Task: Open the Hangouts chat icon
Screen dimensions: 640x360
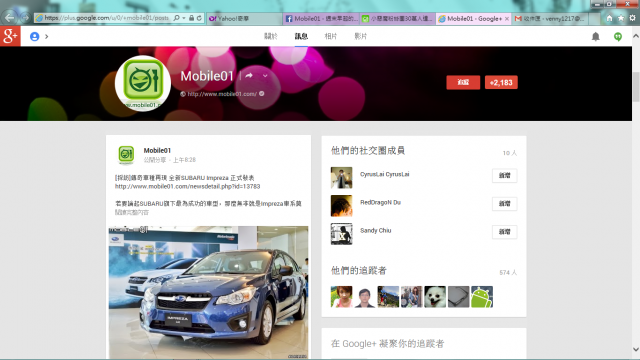Action: pos(618,37)
